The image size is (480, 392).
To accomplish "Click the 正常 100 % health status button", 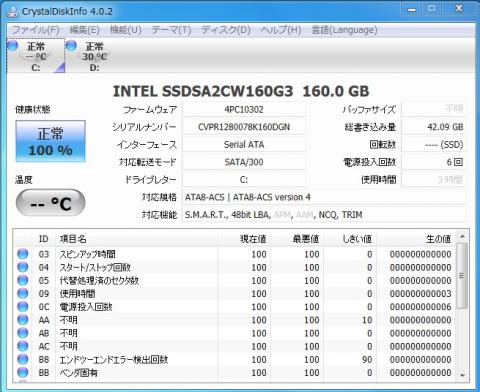I will point(50,141).
